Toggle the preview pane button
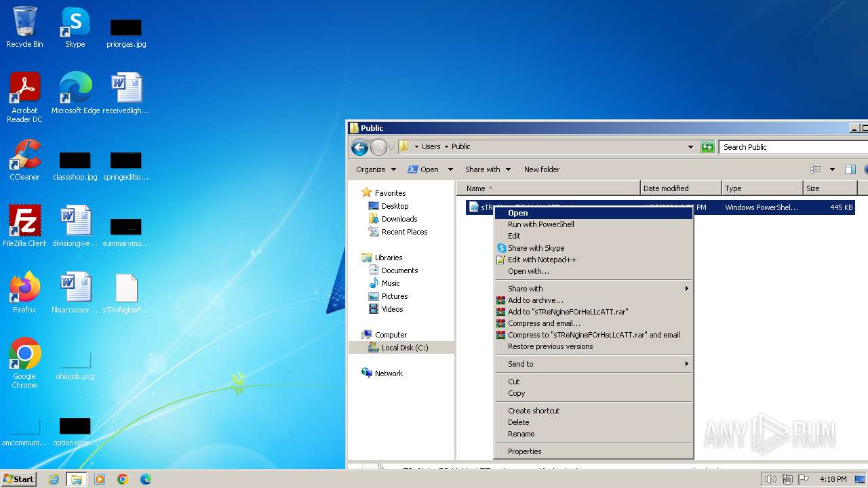The width and height of the screenshot is (868, 488). tap(850, 169)
